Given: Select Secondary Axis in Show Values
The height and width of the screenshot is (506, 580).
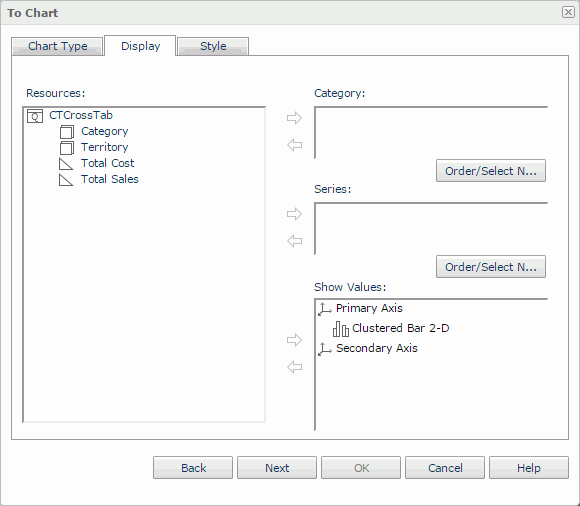Looking at the screenshot, I should [x=377, y=348].
